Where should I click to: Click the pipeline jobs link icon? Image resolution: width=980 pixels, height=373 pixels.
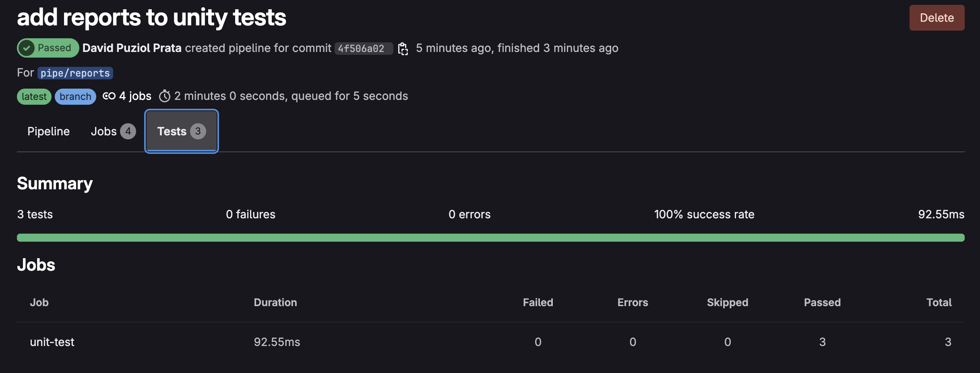click(x=109, y=96)
